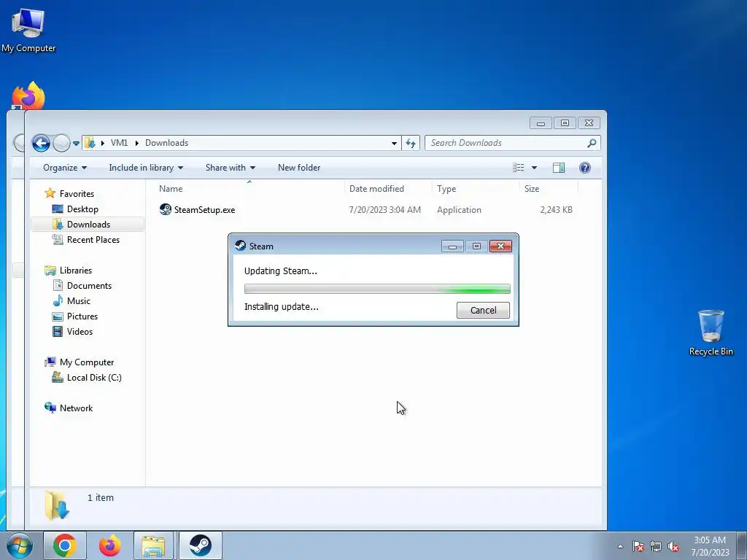Open Action Center flag icon
The image size is (747, 560).
coord(638,546)
